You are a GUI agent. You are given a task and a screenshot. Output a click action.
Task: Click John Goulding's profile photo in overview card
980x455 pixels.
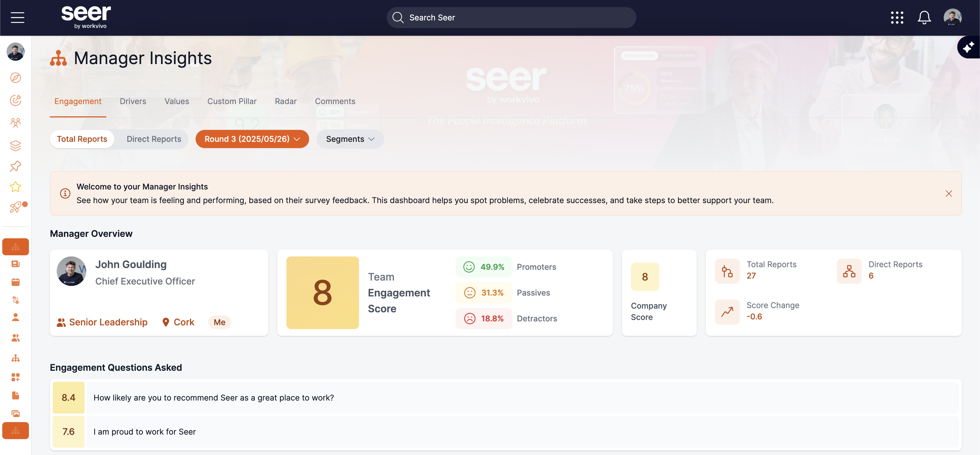tap(71, 271)
